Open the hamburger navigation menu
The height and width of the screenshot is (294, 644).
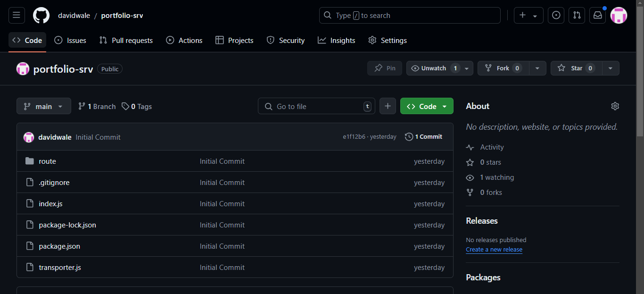(x=16, y=16)
